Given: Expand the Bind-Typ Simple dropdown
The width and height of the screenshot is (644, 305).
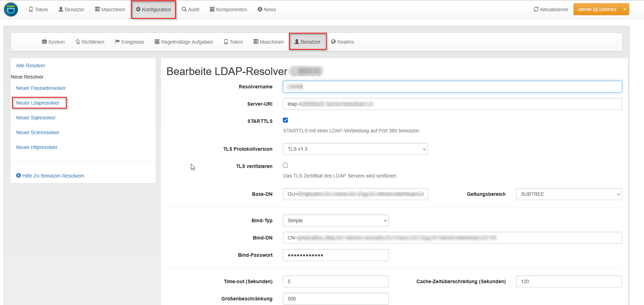Looking at the screenshot, I should tap(335, 220).
